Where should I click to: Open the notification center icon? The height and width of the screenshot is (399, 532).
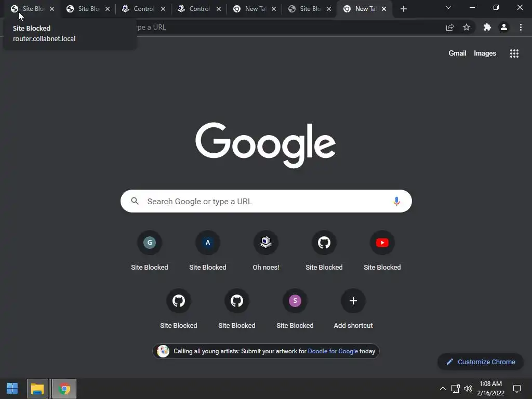(x=517, y=389)
